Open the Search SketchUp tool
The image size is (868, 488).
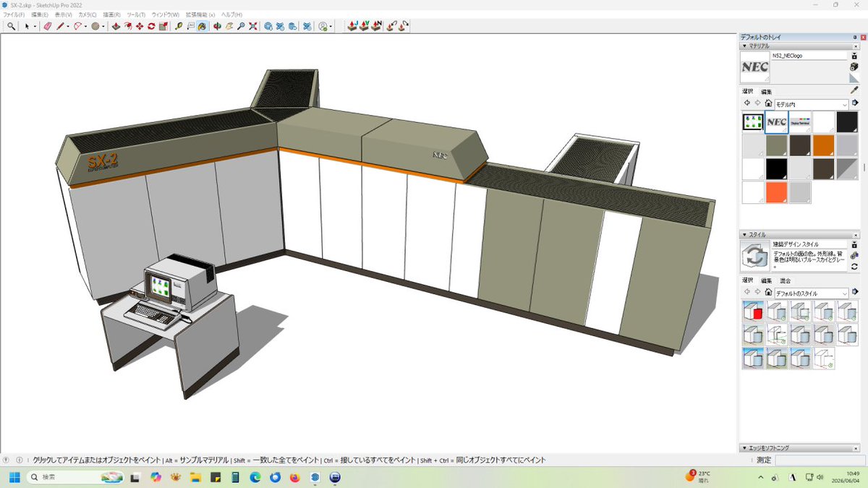point(12,26)
